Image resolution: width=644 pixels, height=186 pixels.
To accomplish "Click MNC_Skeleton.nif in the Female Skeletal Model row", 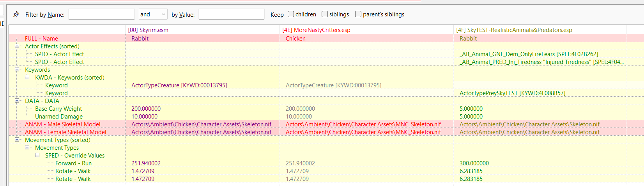I will (x=363, y=132).
